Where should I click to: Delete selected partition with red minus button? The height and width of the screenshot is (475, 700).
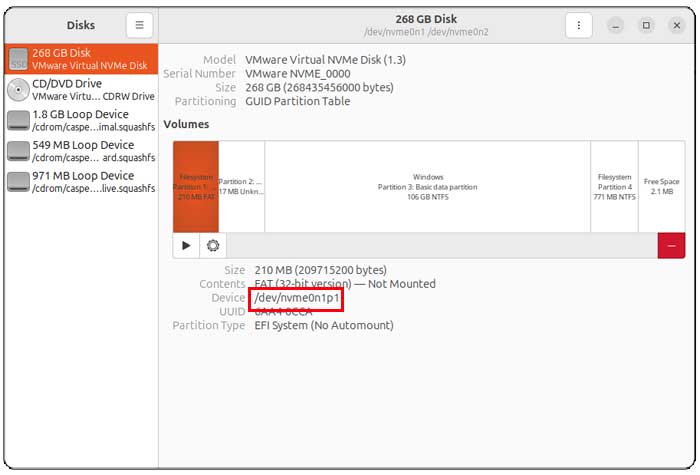pyautogui.click(x=671, y=246)
